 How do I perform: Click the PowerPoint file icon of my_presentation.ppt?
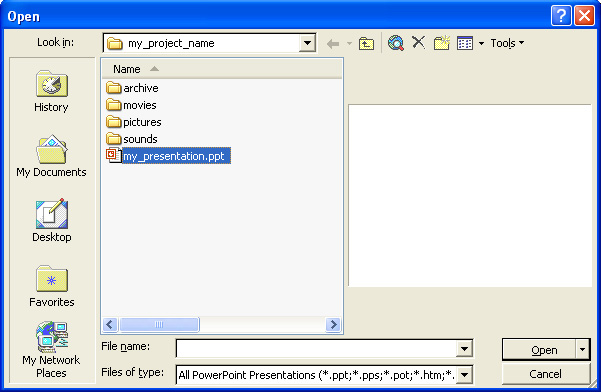coord(113,156)
